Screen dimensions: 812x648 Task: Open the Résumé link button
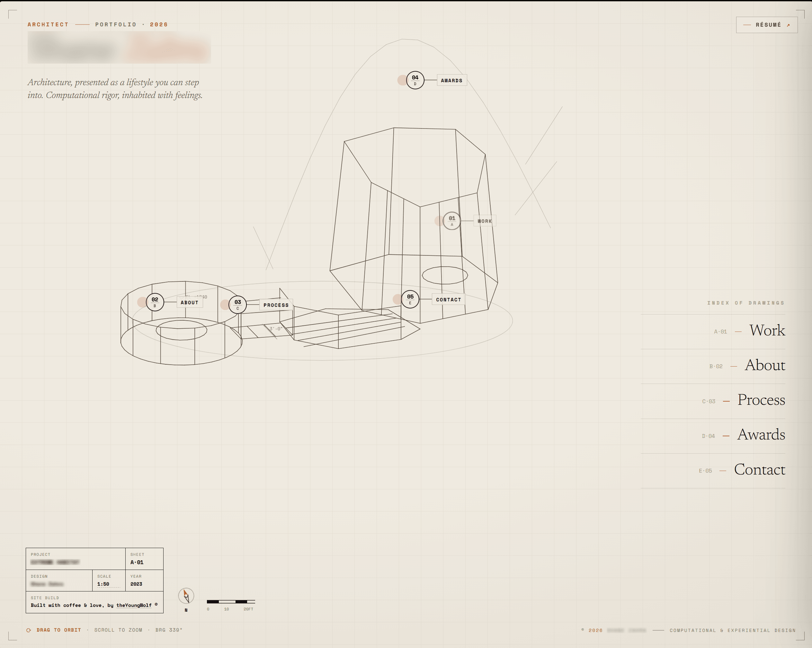(766, 25)
